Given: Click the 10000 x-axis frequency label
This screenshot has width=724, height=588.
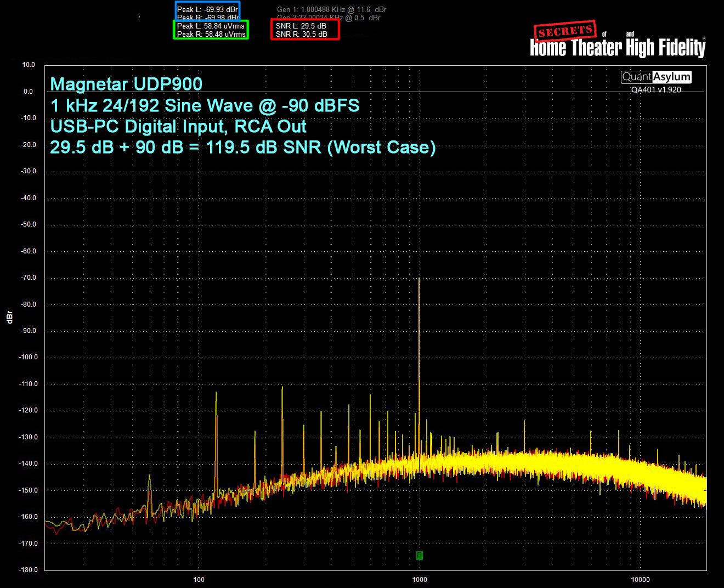Looking at the screenshot, I should point(640,580).
